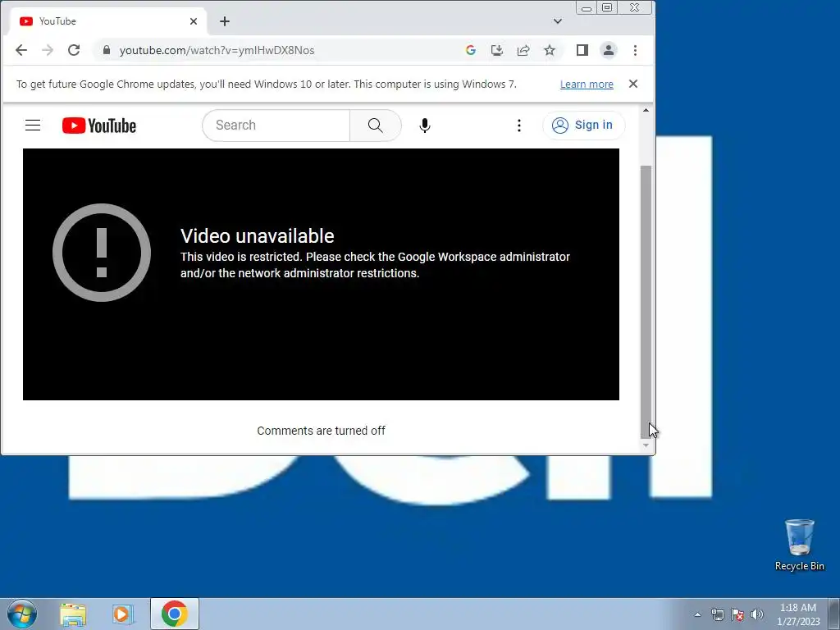The width and height of the screenshot is (840, 630).
Task: Close the YouTube tab
Action: (x=194, y=21)
